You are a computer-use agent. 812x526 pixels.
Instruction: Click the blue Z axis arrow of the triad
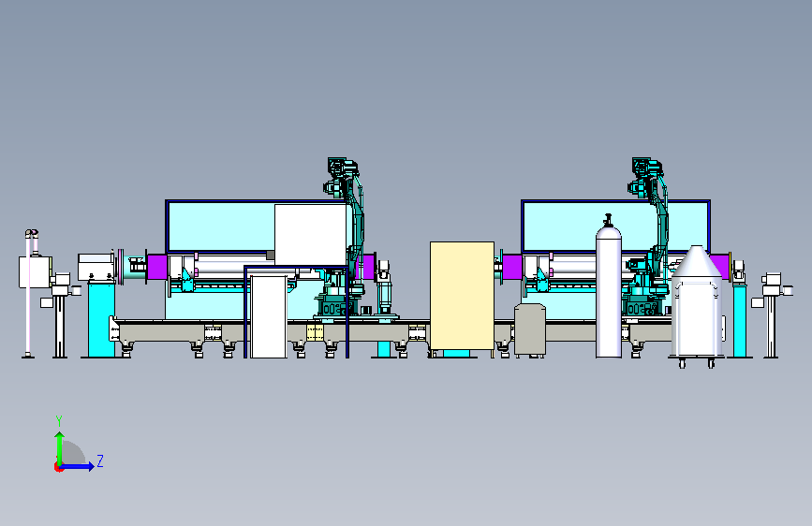pyautogui.click(x=78, y=466)
